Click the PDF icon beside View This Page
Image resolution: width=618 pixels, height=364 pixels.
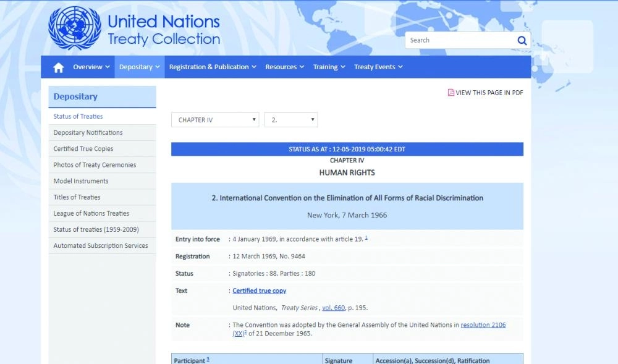[x=451, y=93]
